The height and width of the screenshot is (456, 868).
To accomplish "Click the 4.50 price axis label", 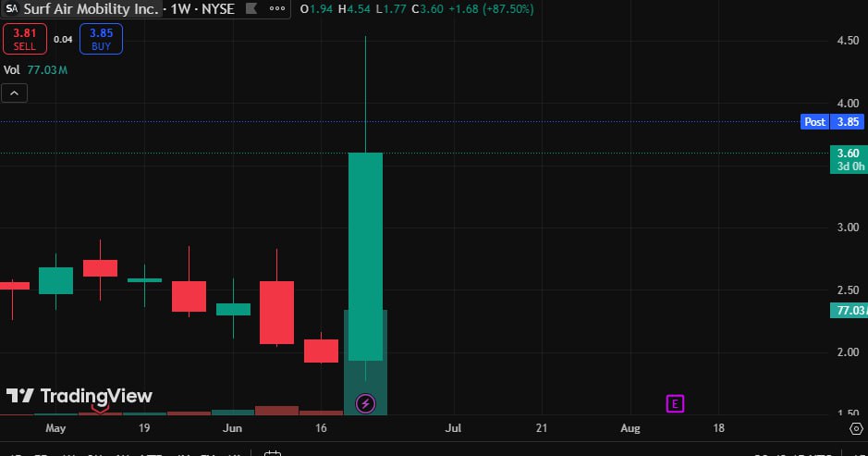I will click(848, 41).
